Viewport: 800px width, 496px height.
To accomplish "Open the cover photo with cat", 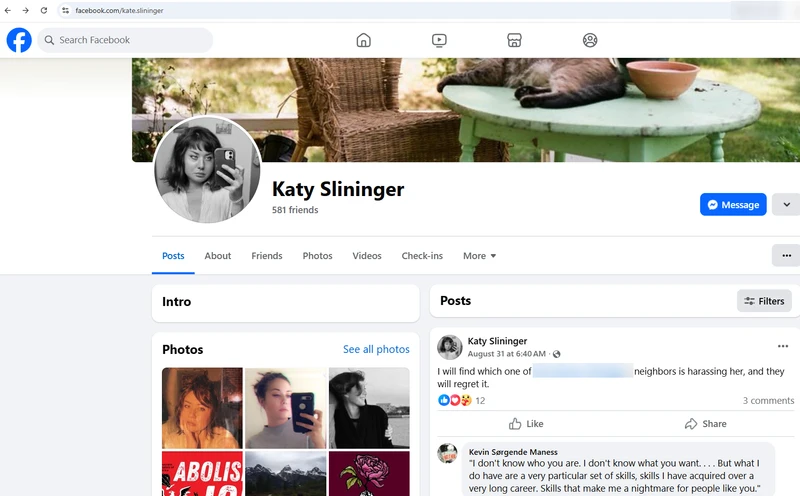I will (466, 110).
